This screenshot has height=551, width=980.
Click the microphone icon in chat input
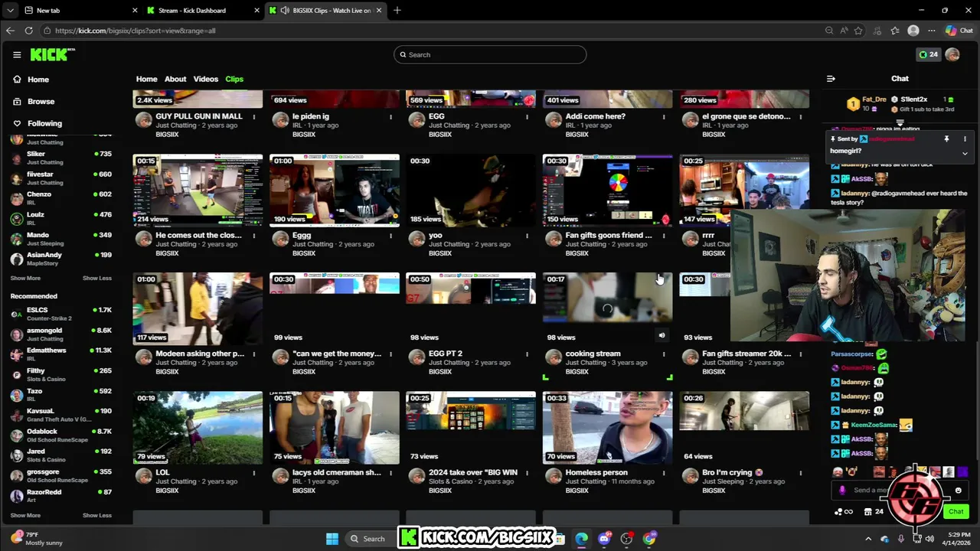pyautogui.click(x=842, y=491)
